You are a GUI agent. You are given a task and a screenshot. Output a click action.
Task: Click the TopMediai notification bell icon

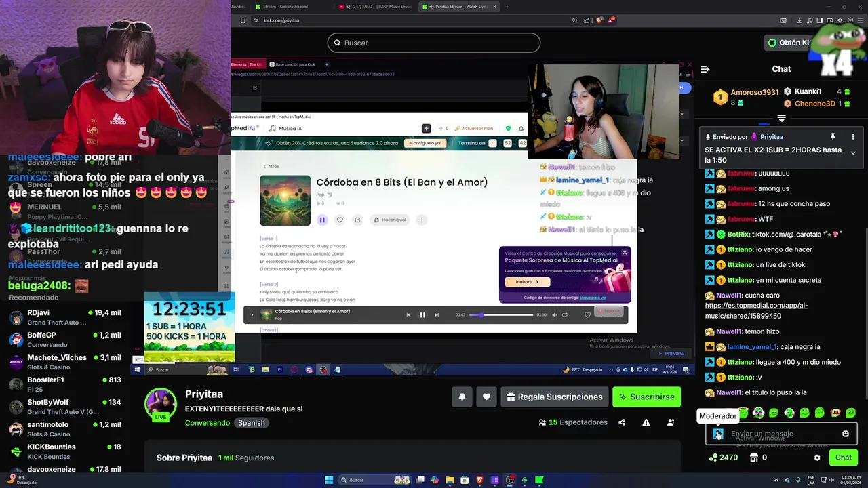(521, 128)
